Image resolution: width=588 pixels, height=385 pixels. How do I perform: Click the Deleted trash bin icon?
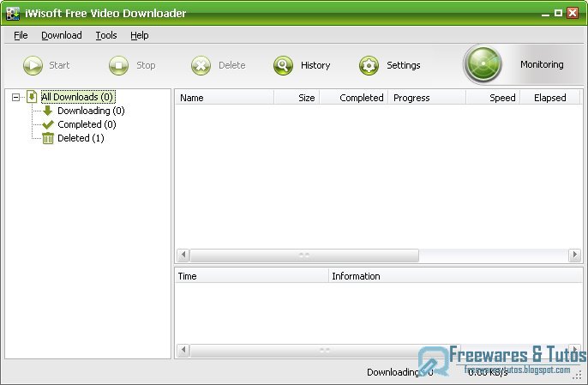[48, 138]
